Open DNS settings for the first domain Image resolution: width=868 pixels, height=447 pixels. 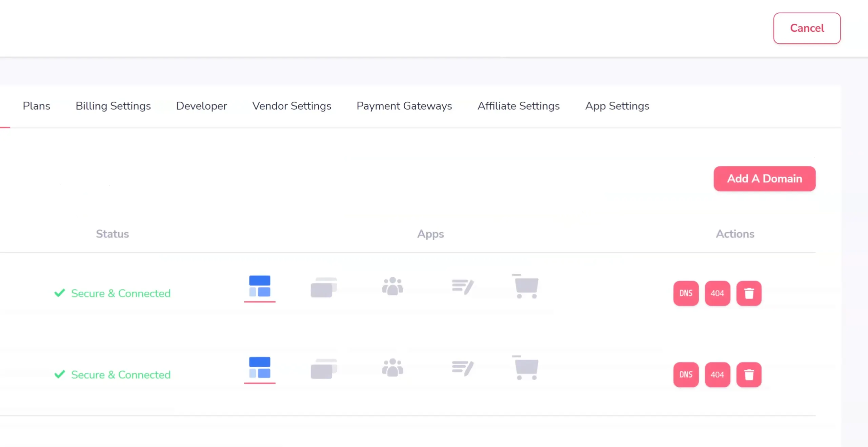686,293
